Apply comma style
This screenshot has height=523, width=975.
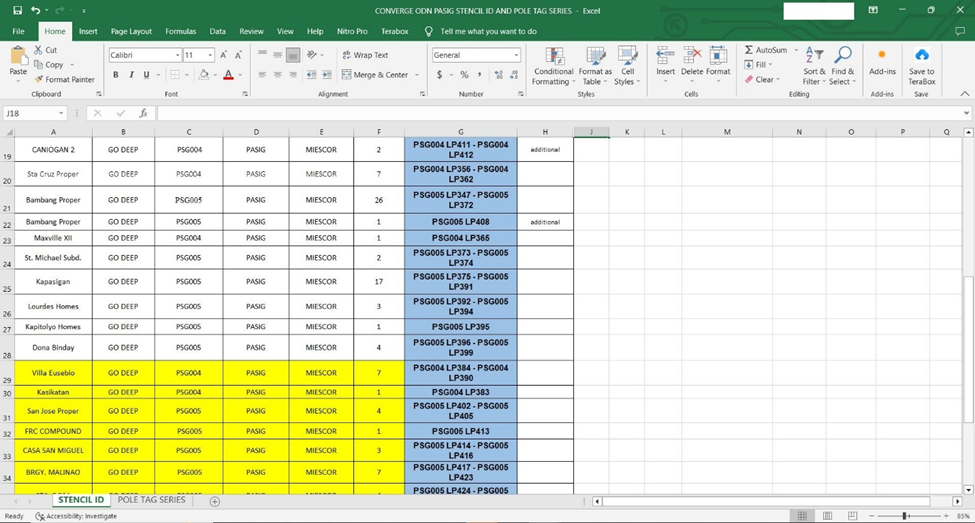479,75
